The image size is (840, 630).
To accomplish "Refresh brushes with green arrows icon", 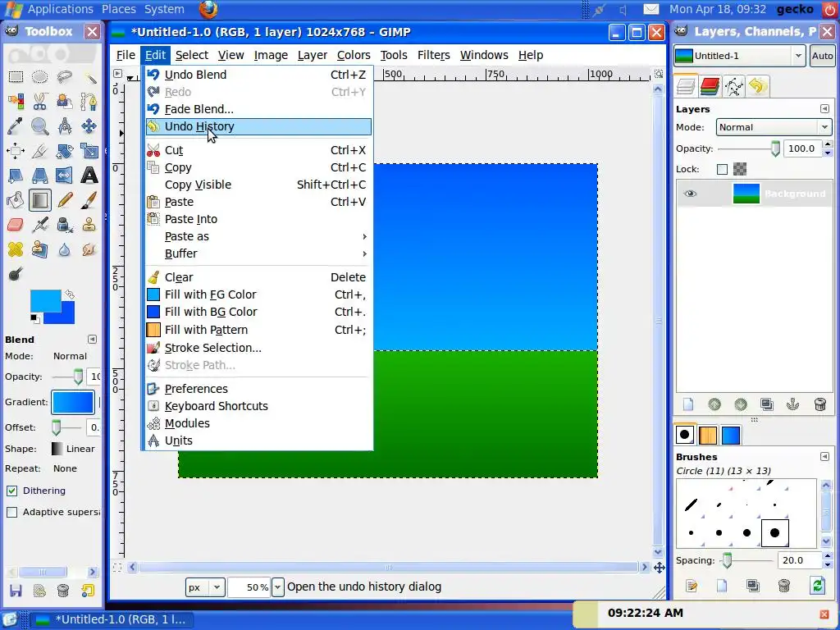I will pyautogui.click(x=818, y=586).
